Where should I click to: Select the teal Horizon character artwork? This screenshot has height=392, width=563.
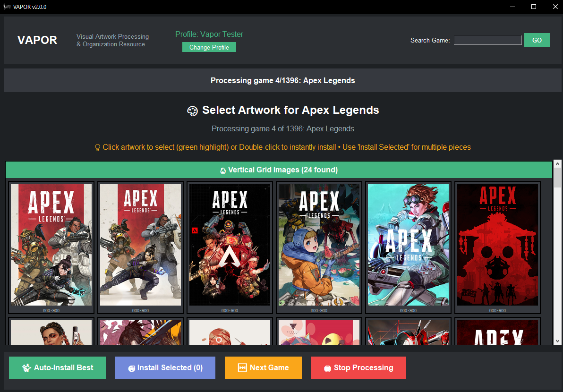(x=408, y=245)
